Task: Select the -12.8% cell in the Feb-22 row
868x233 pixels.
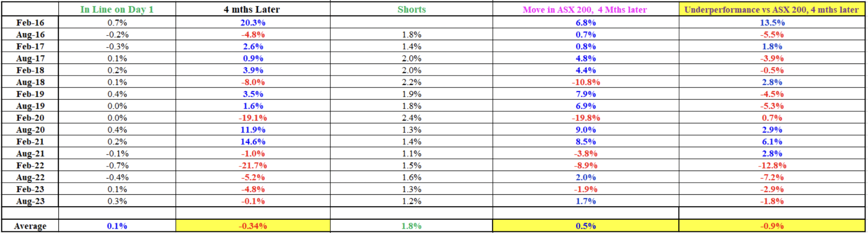Action: coord(772,165)
